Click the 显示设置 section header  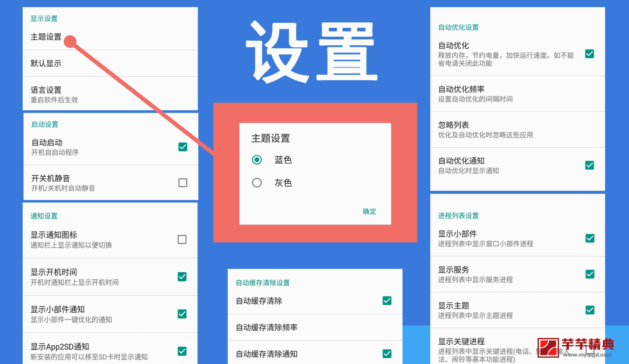click(44, 18)
